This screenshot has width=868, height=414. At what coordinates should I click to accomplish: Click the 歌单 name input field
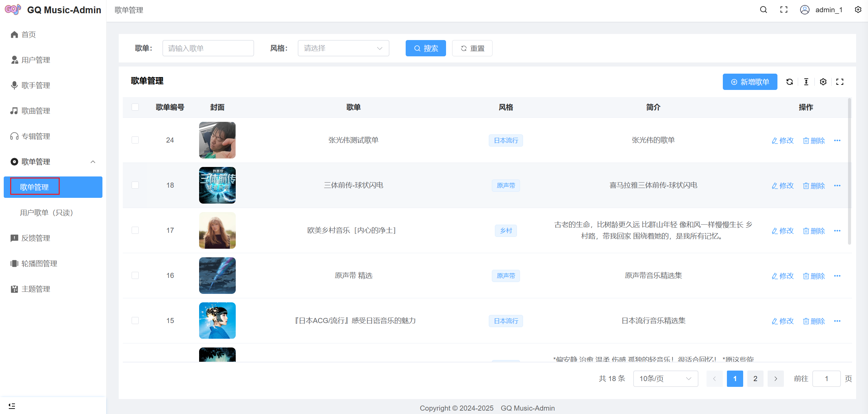point(208,48)
